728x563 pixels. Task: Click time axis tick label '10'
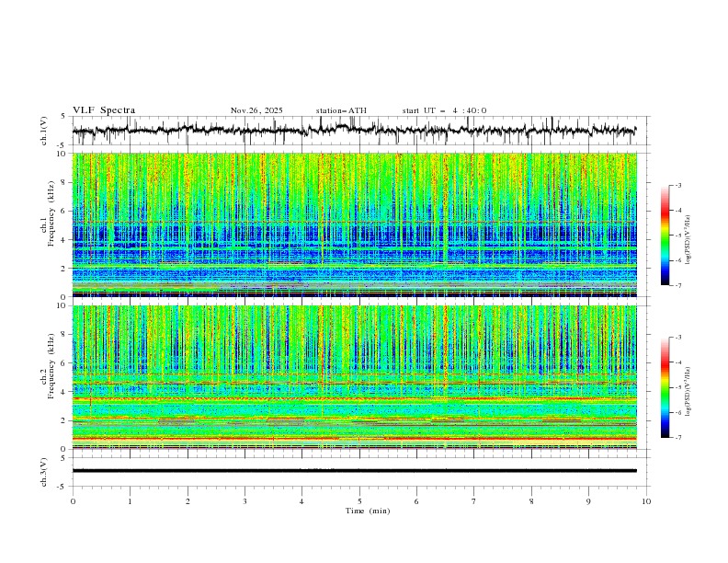pyautogui.click(x=646, y=501)
